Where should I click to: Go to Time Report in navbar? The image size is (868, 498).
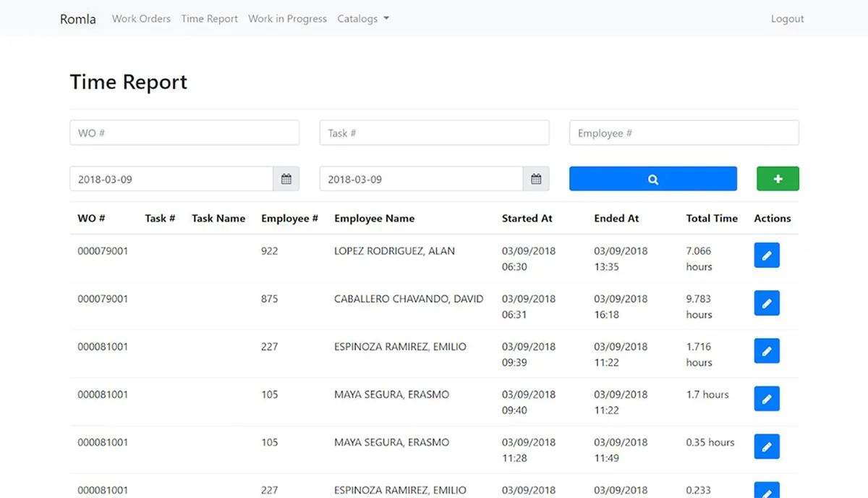click(210, 19)
